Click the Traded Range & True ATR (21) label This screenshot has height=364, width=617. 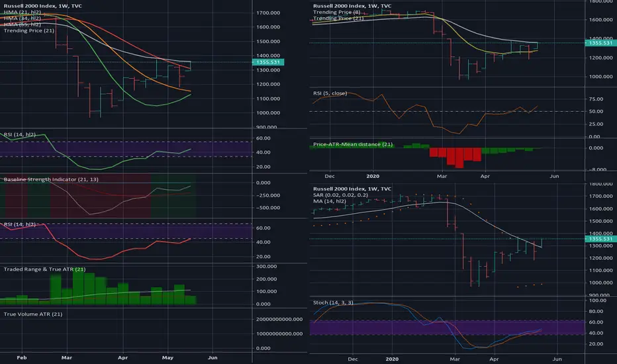44,269
